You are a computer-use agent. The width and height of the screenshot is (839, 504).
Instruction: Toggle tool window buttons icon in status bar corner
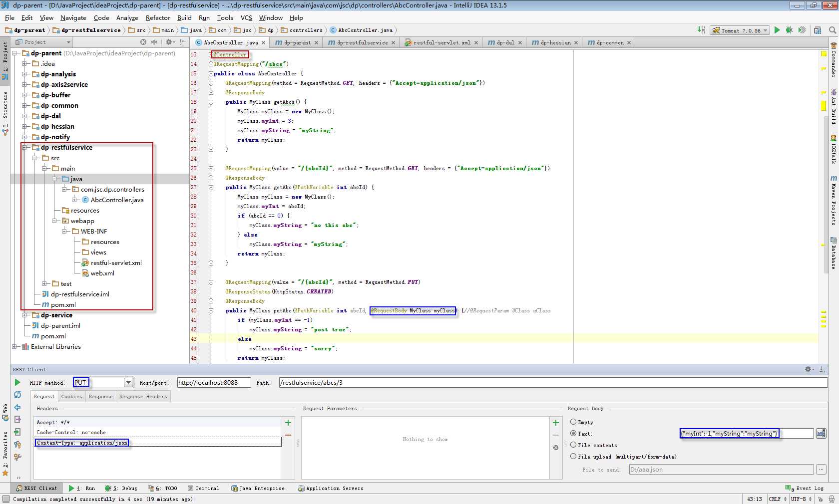coord(5,499)
